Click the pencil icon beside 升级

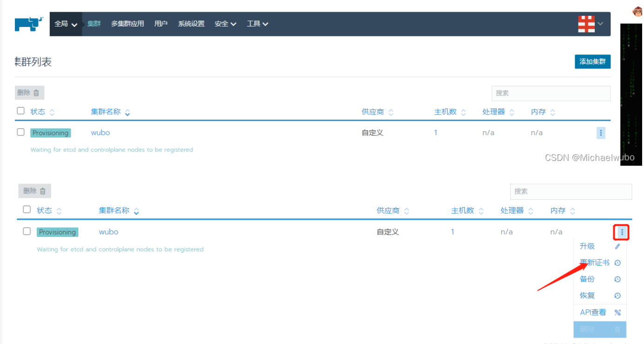pyautogui.click(x=617, y=247)
